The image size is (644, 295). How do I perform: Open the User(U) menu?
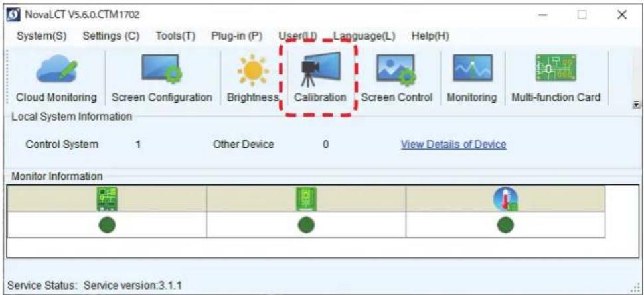(x=298, y=36)
